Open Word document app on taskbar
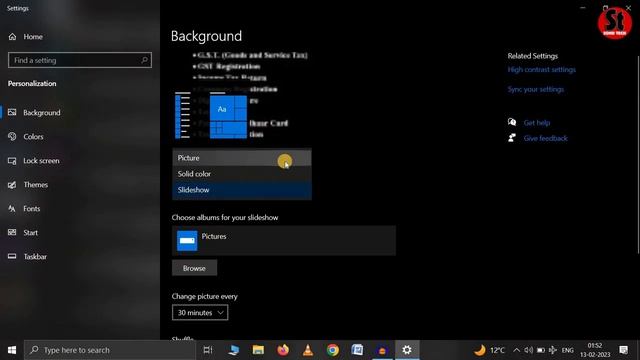This screenshot has height=360, width=640. tap(357, 350)
